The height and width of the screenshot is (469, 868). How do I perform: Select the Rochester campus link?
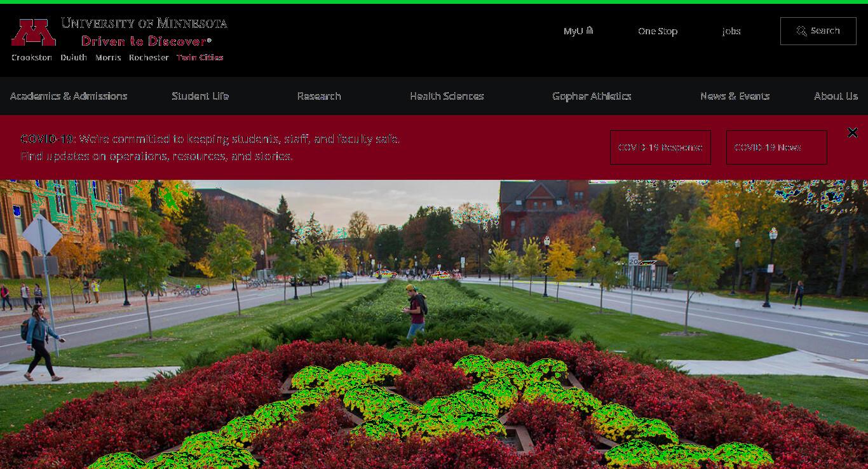(x=149, y=57)
